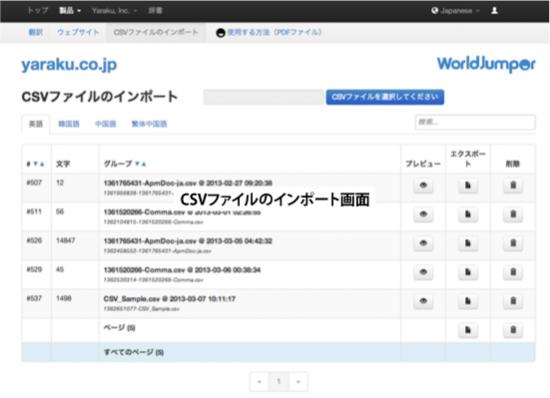The width and height of the screenshot is (550, 398).
Task: Sort by グループ column arrows
Action: click(x=140, y=164)
